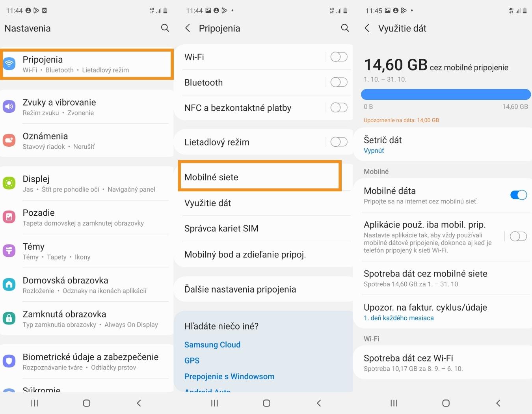Open Šetrič dát setting
532x414 pixels.
point(443,144)
